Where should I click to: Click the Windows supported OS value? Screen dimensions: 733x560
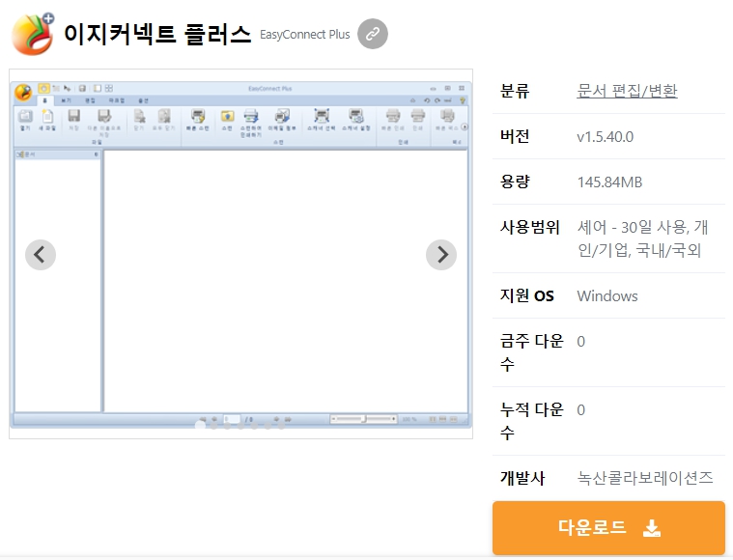coord(607,295)
